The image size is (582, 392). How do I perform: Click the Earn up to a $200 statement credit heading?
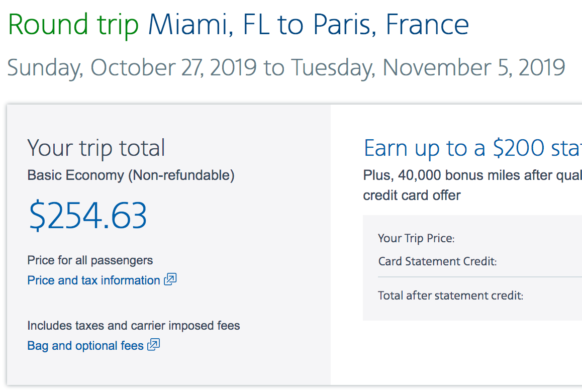click(472, 148)
